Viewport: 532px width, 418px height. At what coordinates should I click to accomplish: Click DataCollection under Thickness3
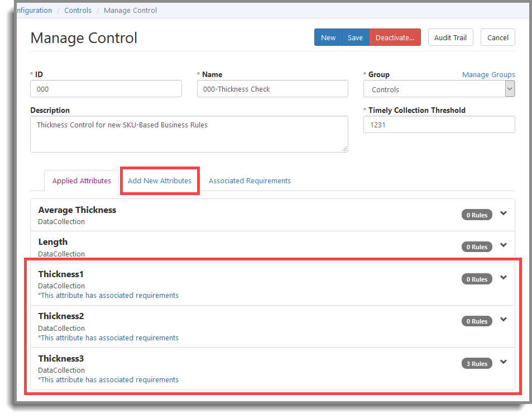[x=61, y=370]
